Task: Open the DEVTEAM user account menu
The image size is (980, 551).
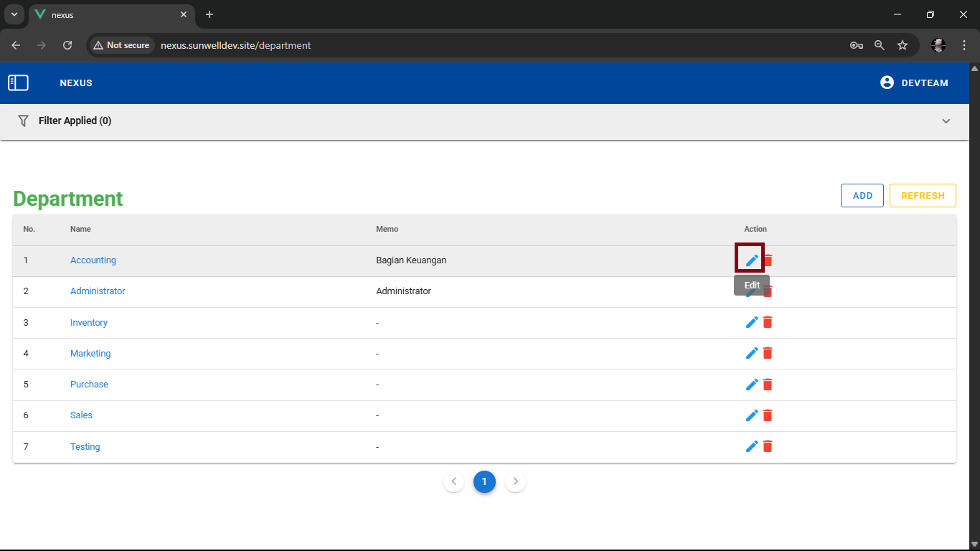Action: tap(914, 83)
